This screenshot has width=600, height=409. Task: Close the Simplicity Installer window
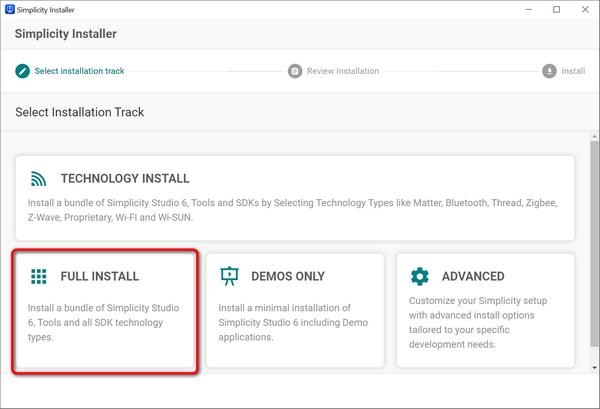coord(585,10)
